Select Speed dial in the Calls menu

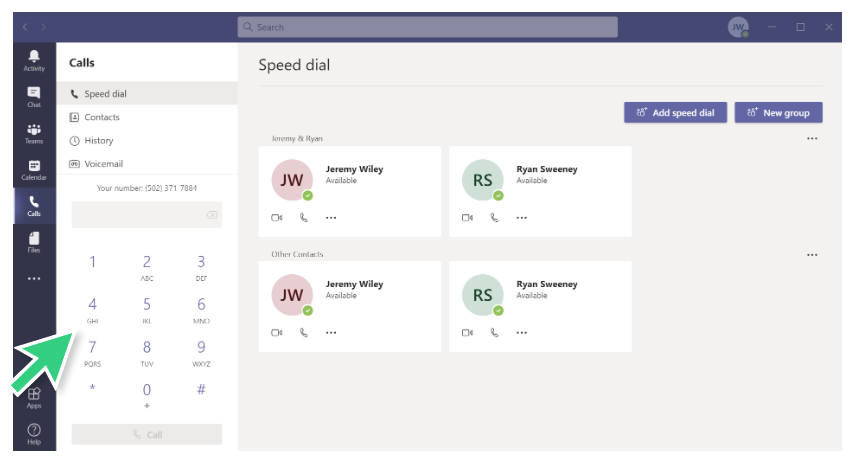[147, 94]
